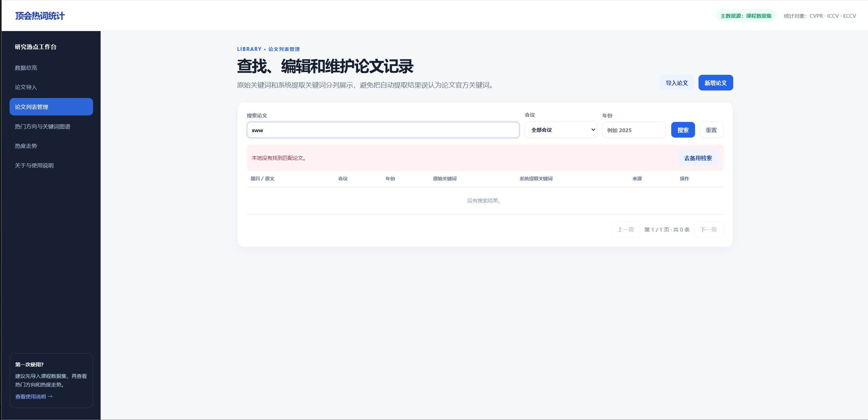
Task: Click the 导入论文 button
Action: click(x=677, y=83)
